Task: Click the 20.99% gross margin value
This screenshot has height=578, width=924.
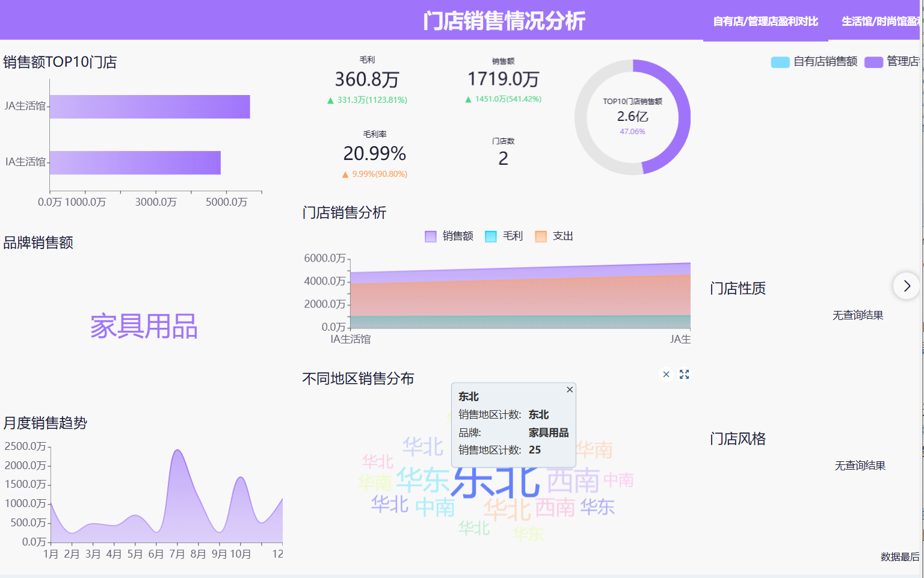Action: tap(375, 153)
